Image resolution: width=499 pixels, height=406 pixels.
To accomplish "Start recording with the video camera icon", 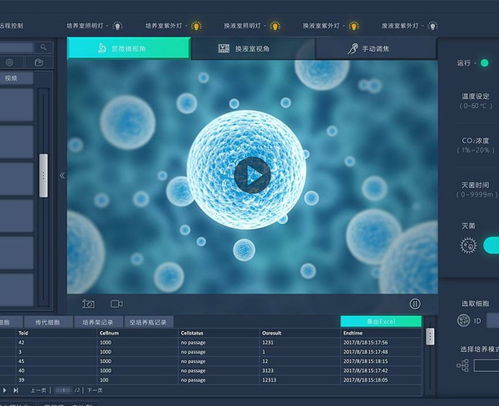I will [117, 304].
